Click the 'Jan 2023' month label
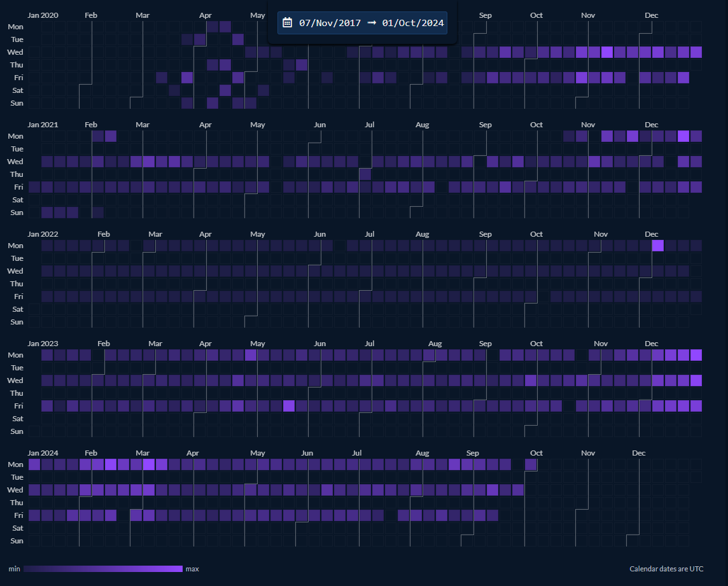Image resolution: width=728 pixels, height=586 pixels. click(x=43, y=344)
